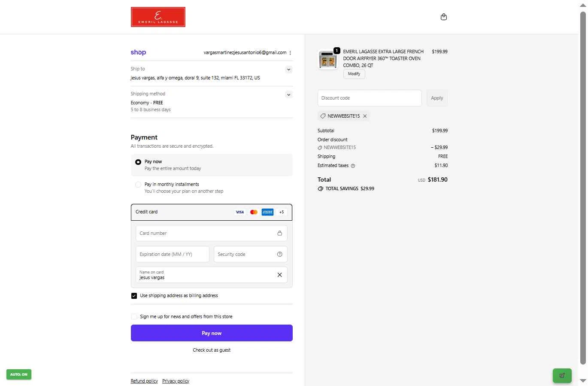Open the shopping bag cart icon

tap(444, 17)
